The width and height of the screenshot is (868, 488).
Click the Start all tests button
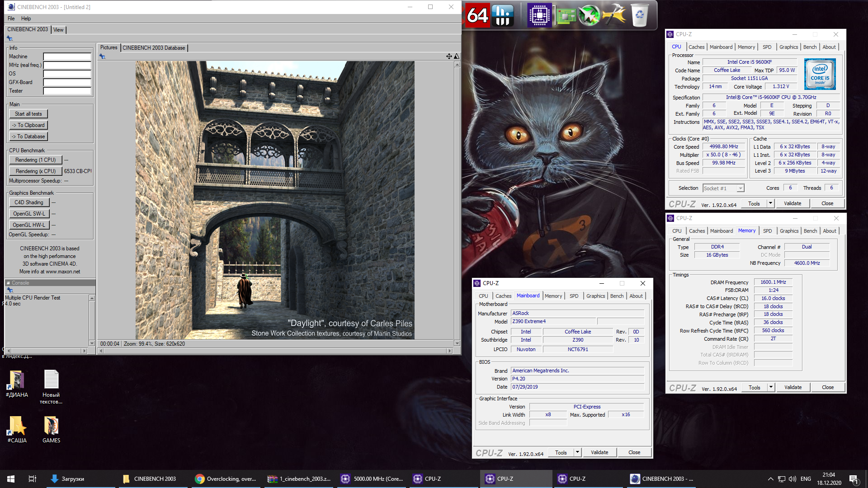(28, 114)
